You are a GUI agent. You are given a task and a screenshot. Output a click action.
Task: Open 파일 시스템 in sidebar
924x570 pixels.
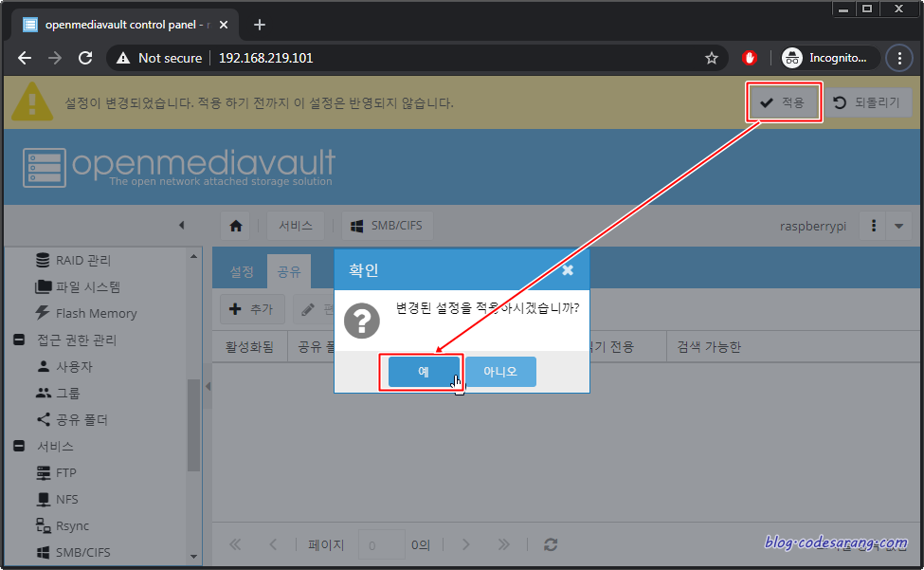click(88, 286)
